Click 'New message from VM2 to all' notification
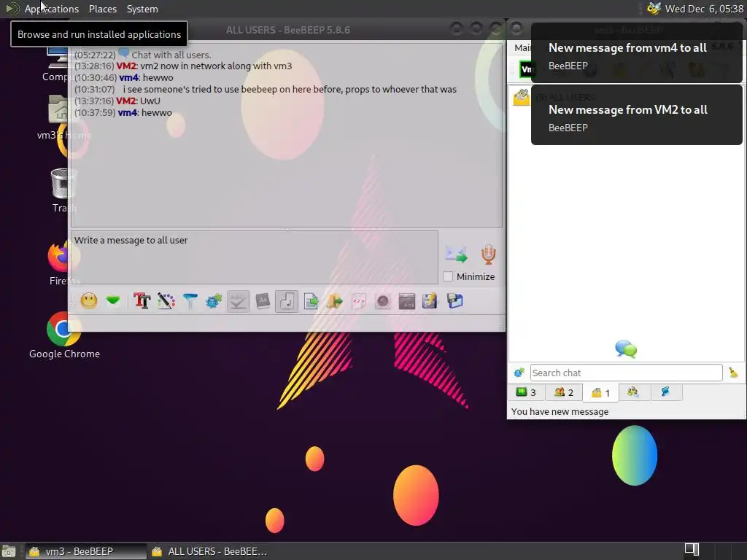 coord(636,115)
